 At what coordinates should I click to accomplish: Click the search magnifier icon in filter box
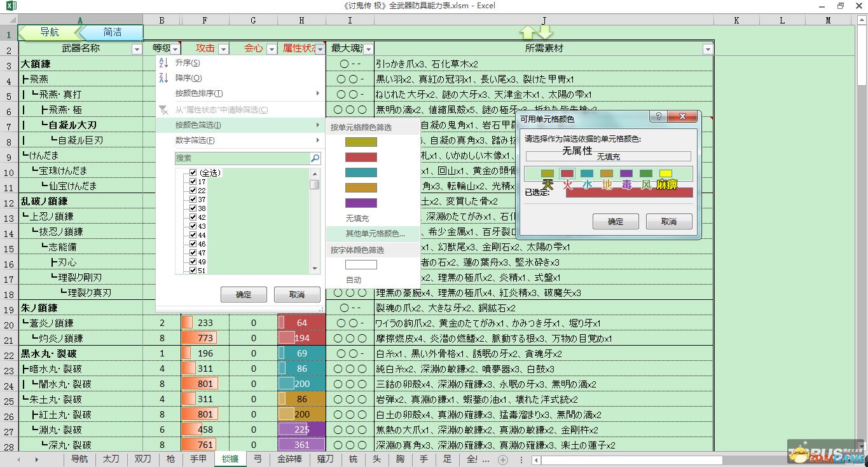tap(315, 158)
